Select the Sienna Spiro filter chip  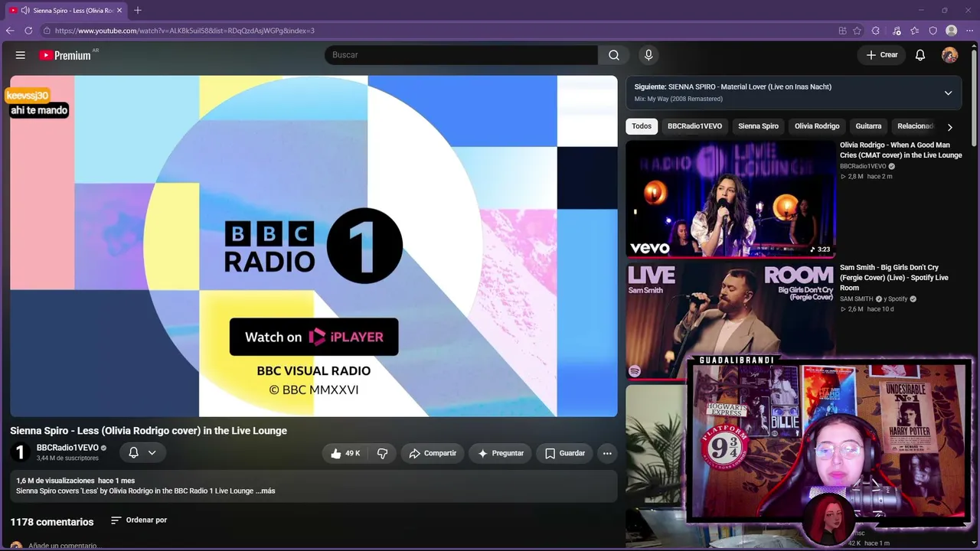point(758,126)
